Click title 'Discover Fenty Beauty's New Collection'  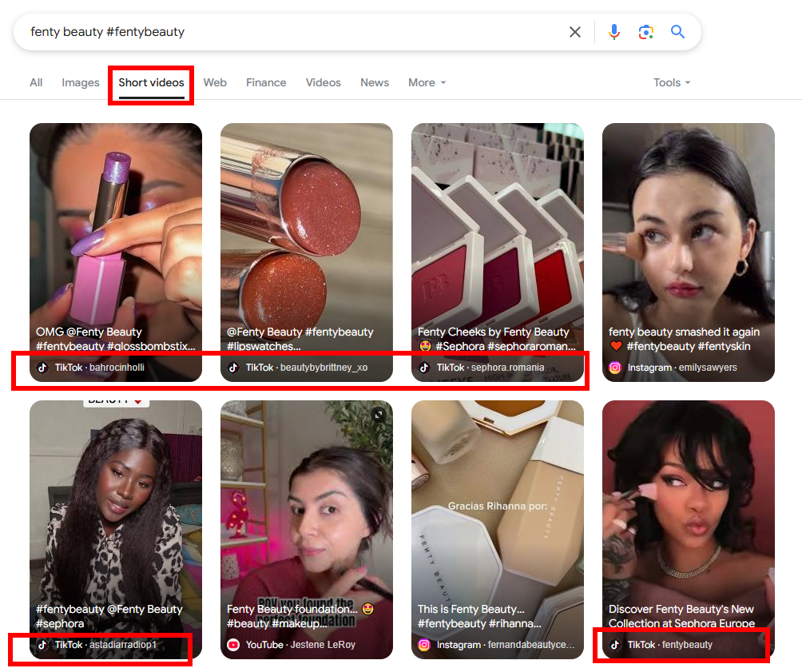coord(682,616)
